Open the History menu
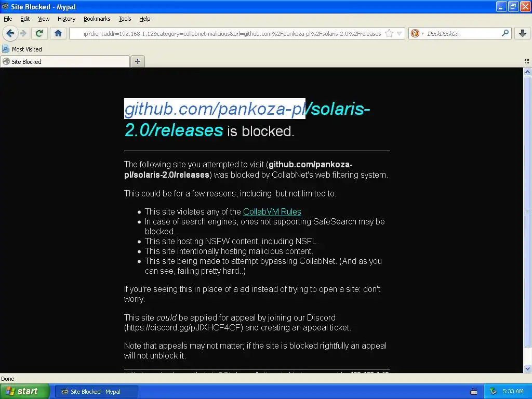532x399 pixels. [x=66, y=19]
